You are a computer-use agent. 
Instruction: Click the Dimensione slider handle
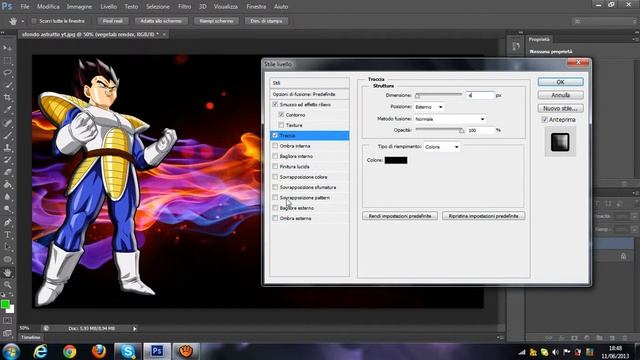click(417, 96)
